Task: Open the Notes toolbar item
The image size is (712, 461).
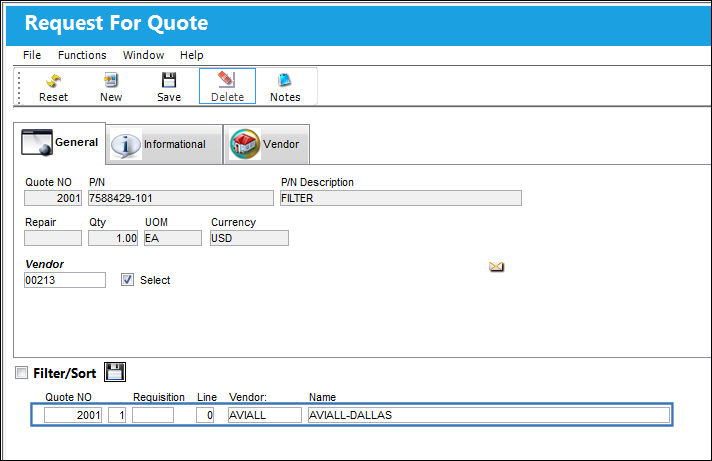Action: pos(285,86)
